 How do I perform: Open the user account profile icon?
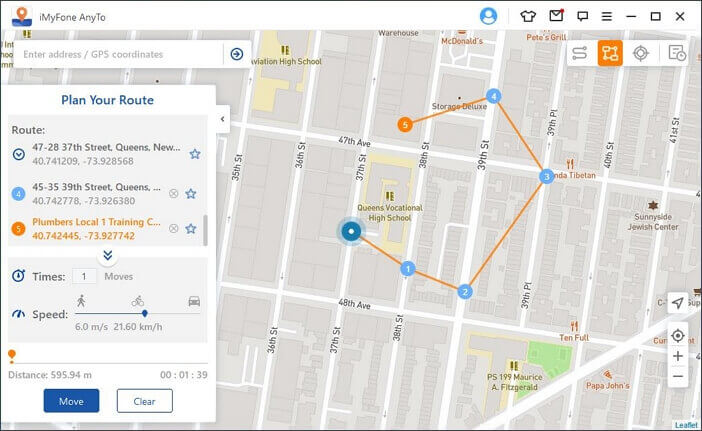point(488,16)
